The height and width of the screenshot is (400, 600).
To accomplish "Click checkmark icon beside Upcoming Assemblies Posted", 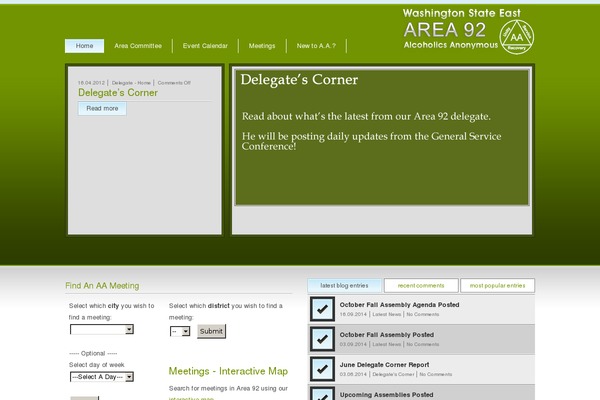I will (322, 394).
